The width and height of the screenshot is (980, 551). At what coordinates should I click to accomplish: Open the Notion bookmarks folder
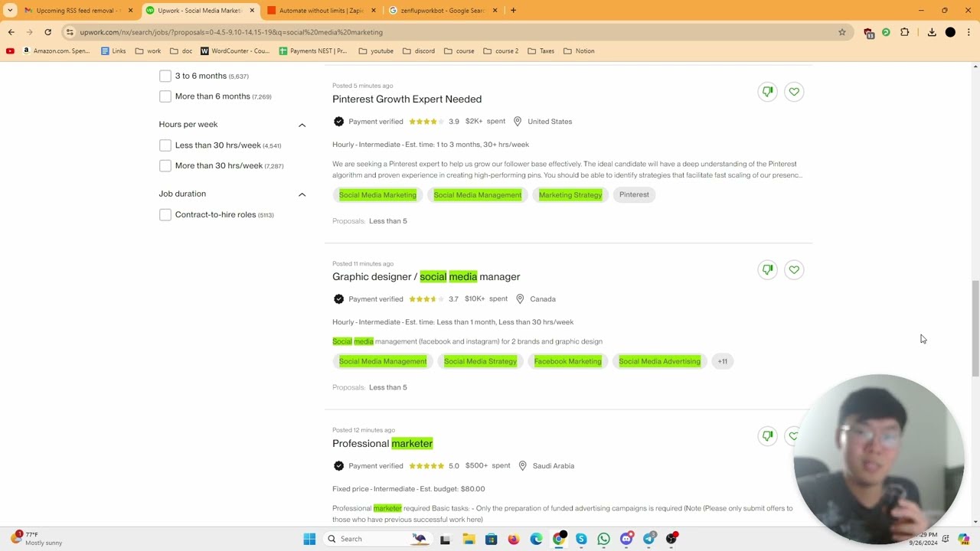[x=579, y=51]
